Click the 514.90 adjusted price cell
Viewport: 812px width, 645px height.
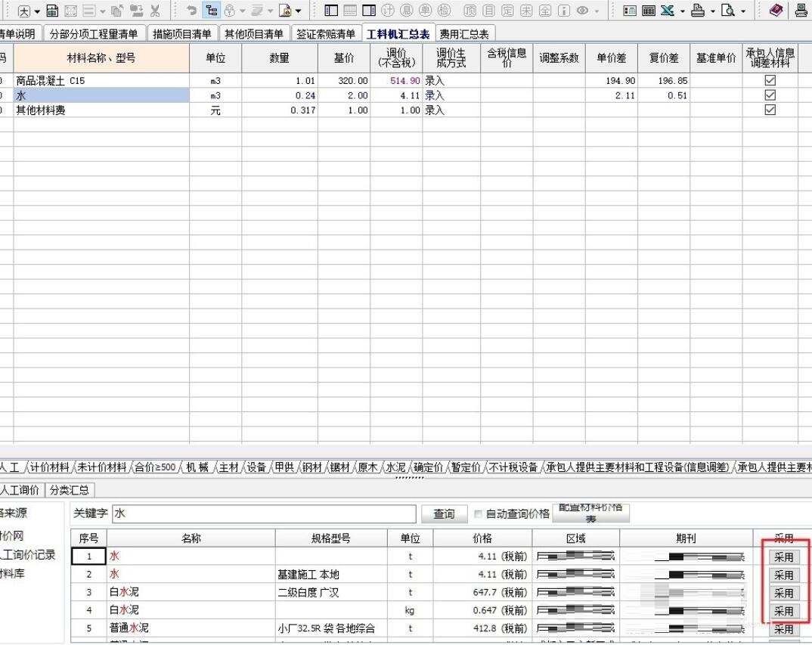coord(396,81)
